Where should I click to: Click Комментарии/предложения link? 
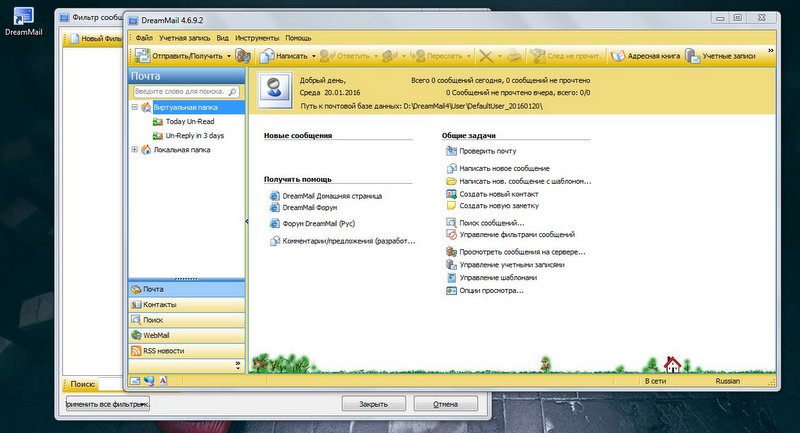tap(348, 241)
